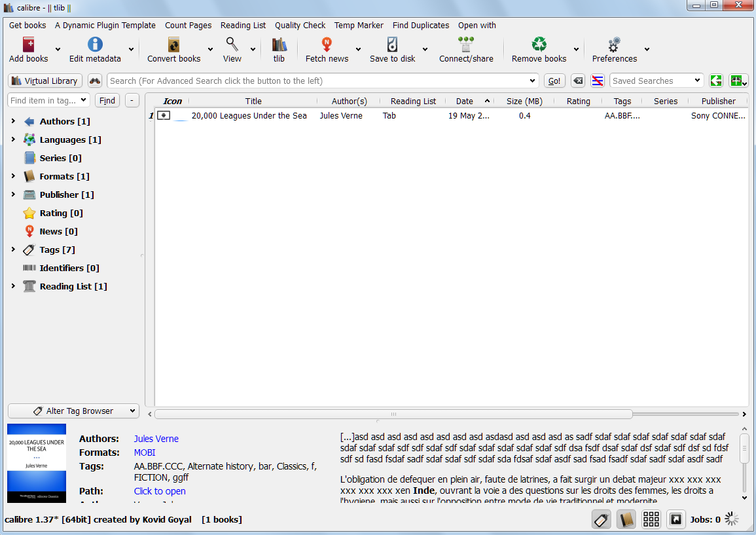Open Reading List menu
The width and height of the screenshot is (756, 535).
[243, 25]
